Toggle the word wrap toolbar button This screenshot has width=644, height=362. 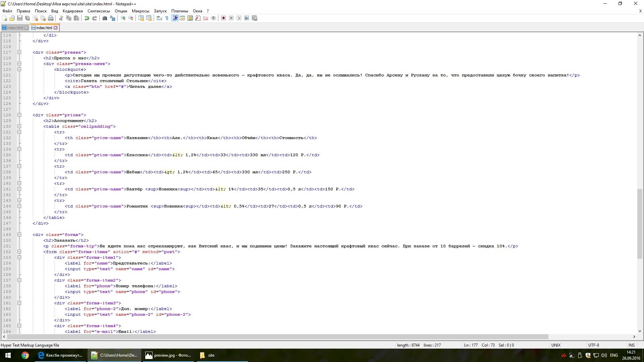(x=159, y=18)
